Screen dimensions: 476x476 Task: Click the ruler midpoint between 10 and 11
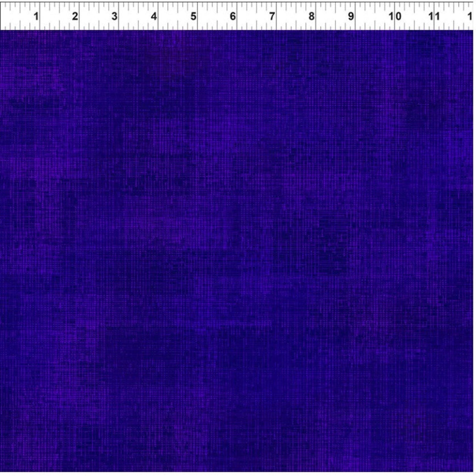[414, 16]
